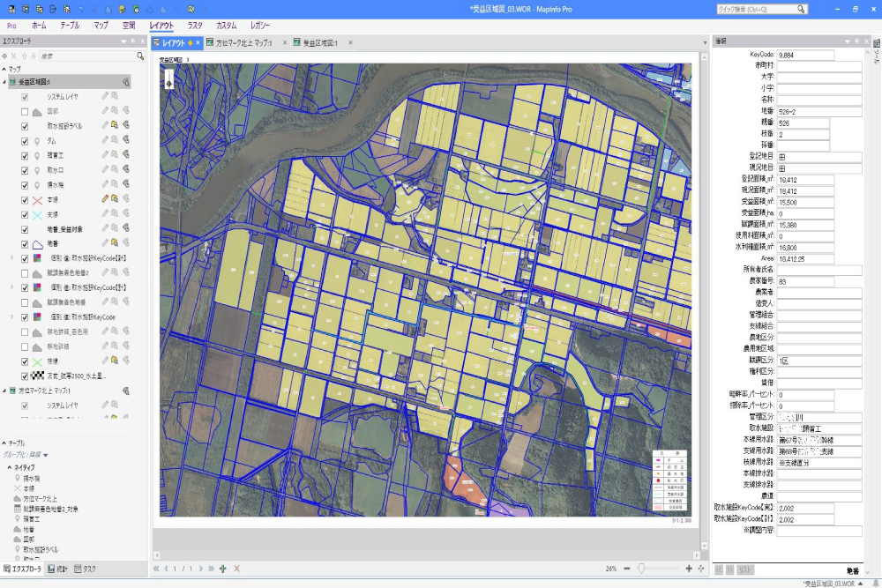Screen dimensions: 882x588
Task: Enable the 図郭 layer checkbox
Action: pos(25,111)
